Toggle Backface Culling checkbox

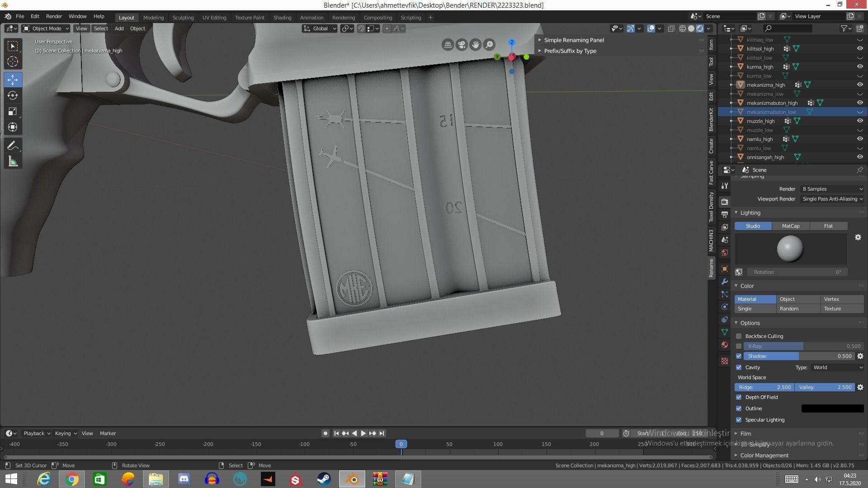click(739, 336)
